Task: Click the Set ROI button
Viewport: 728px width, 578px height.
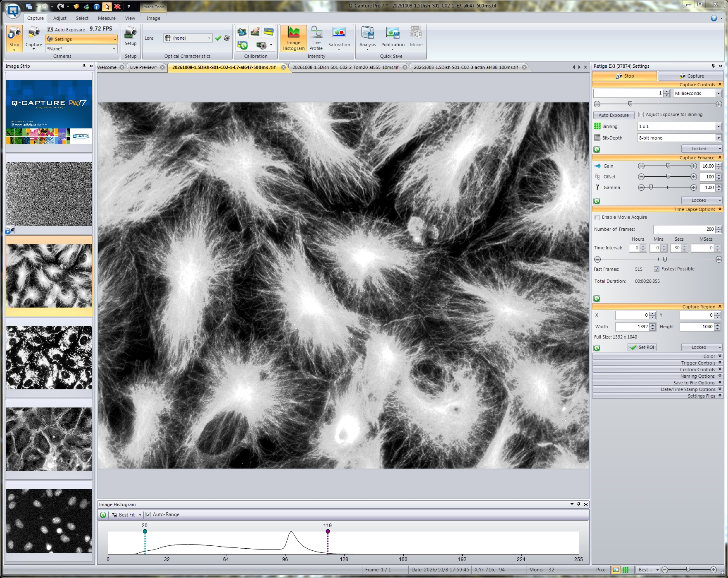Action: (642, 347)
